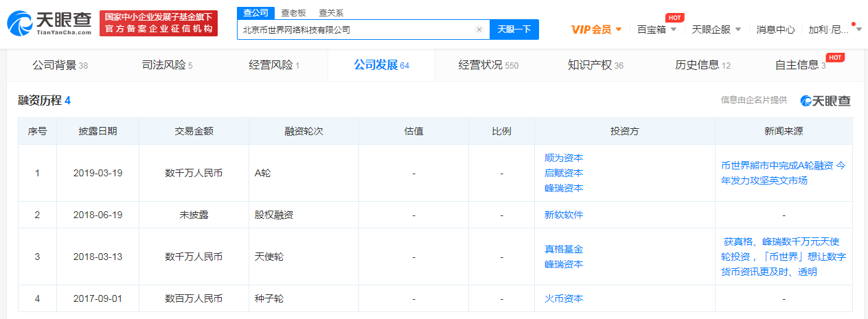Image resolution: width=868 pixels, height=319 pixels.
Task: Open investor 真格基金
Action: pyautogui.click(x=564, y=249)
